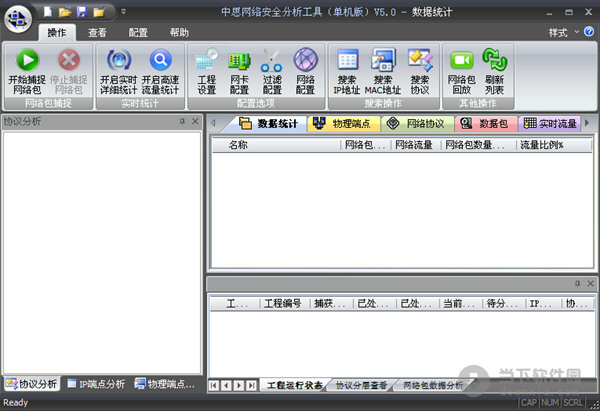Enable real-time detailed statistics (开启实时详细统计)
600x411 pixels.
tap(119, 71)
